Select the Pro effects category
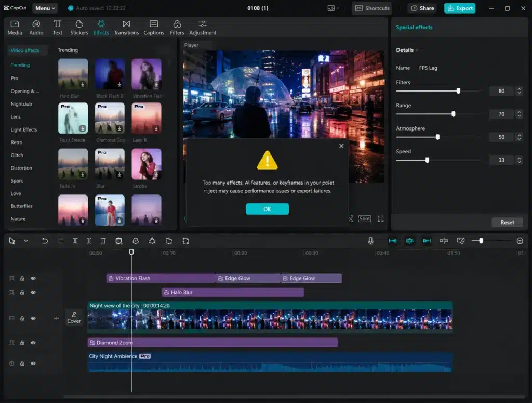 click(x=14, y=78)
